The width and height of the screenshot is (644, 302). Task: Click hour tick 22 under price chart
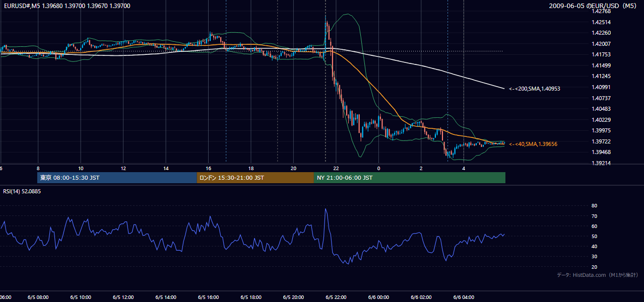click(x=336, y=169)
